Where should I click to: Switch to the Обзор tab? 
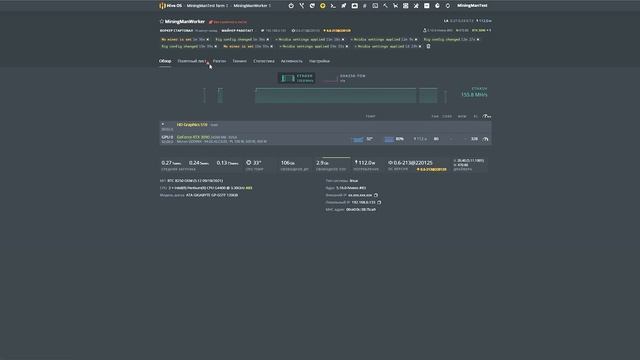coord(165,61)
